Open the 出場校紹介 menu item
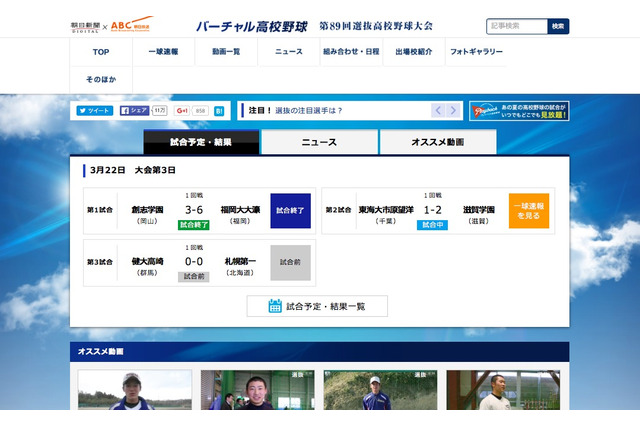Viewport: 640px width, 426px height. pos(413,52)
